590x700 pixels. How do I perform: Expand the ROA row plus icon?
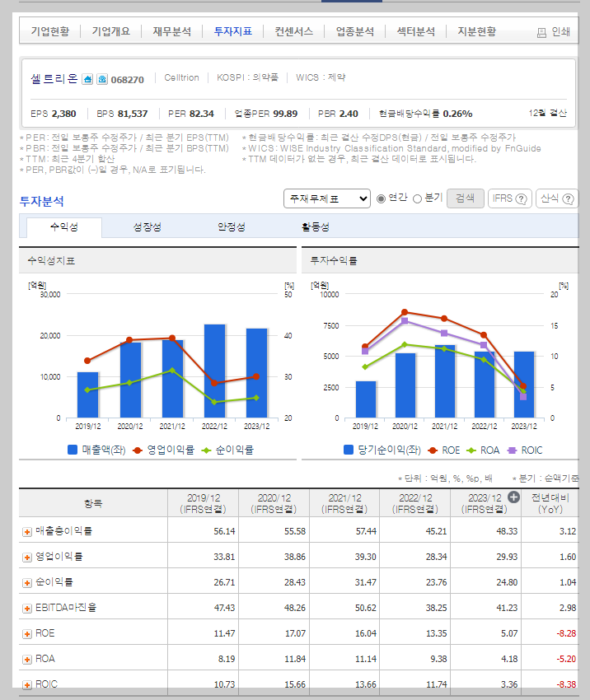click(27, 659)
